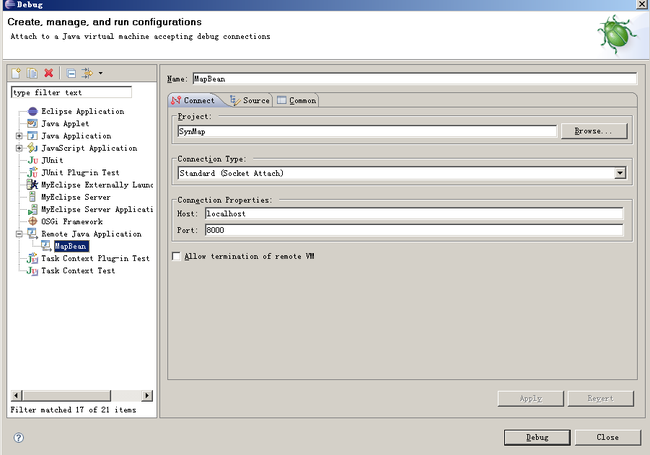Select the Java Applet tree item
The image size is (650, 455).
coord(65,123)
